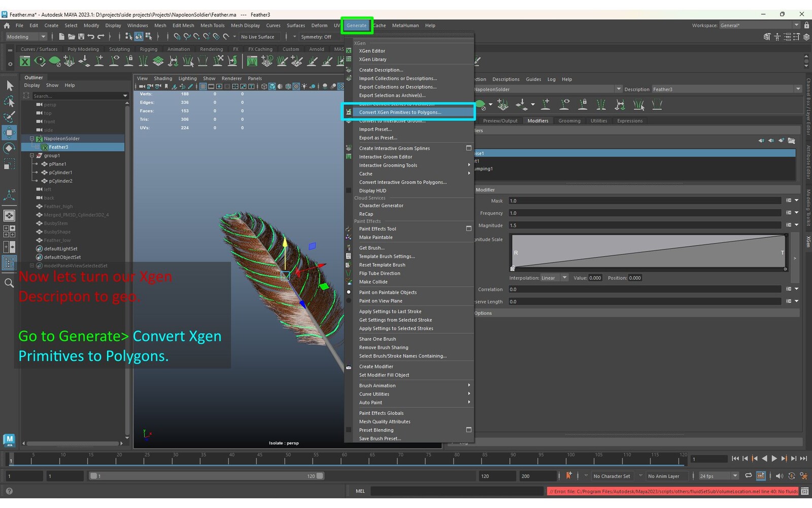Select the Move tool in the toolbox
This screenshot has height=508, width=812.
click(x=9, y=133)
